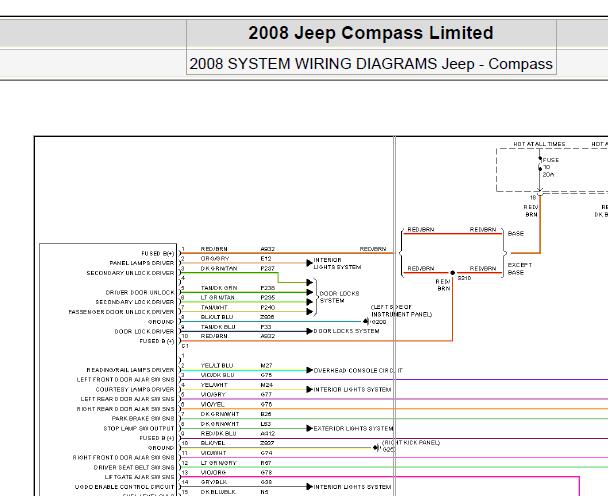Click 'COURTESY LAMPS DRIVER' pin label

[x=135, y=389]
